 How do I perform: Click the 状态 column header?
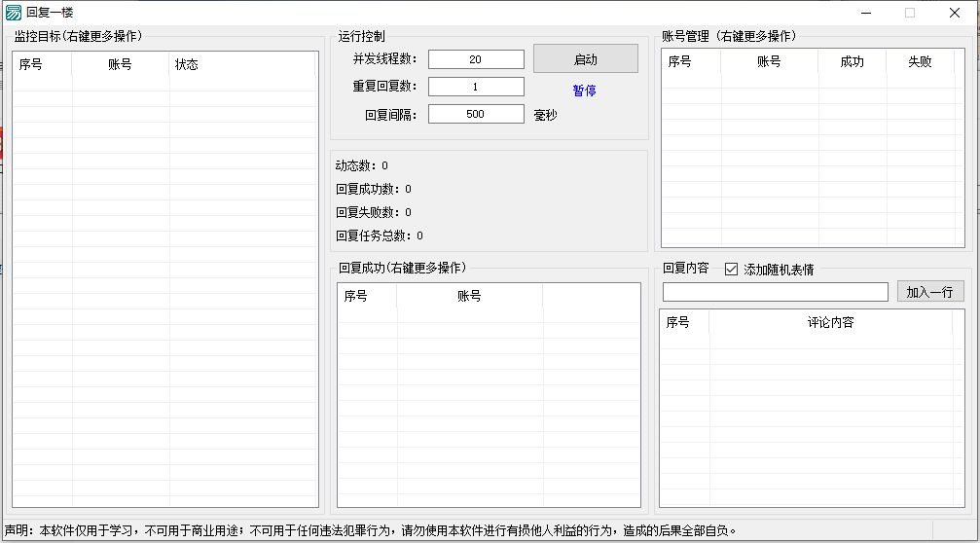(x=186, y=64)
